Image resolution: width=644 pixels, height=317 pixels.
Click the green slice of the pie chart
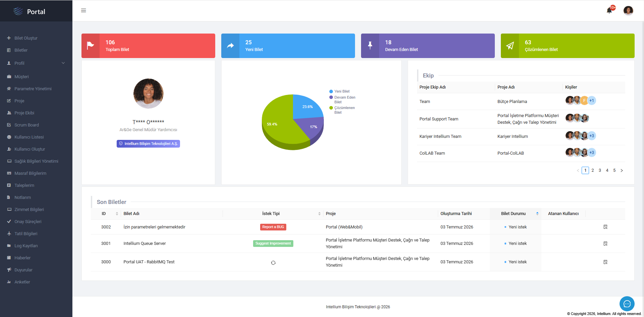[x=280, y=129]
